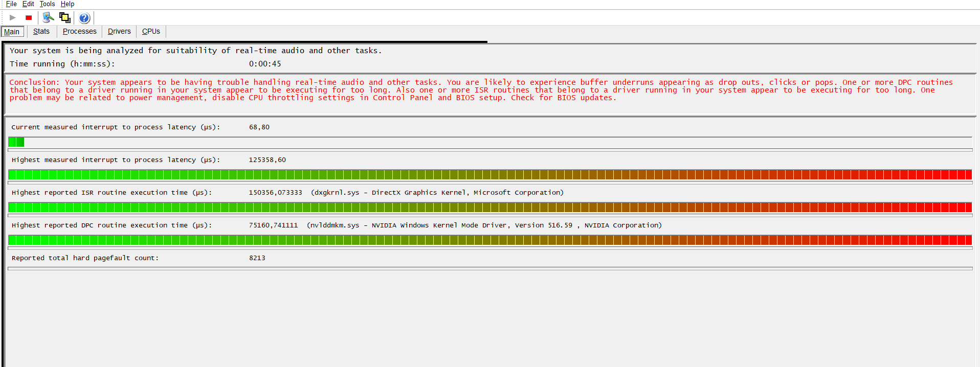Click 'Reported total hard pagefault count' label
The height and width of the screenshot is (367, 980).
coord(85,258)
